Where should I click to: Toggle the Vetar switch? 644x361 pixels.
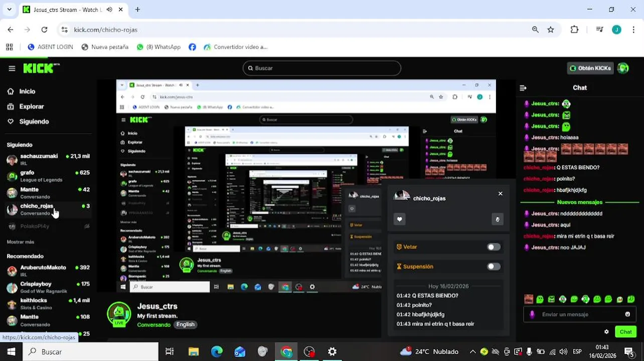tap(494, 247)
